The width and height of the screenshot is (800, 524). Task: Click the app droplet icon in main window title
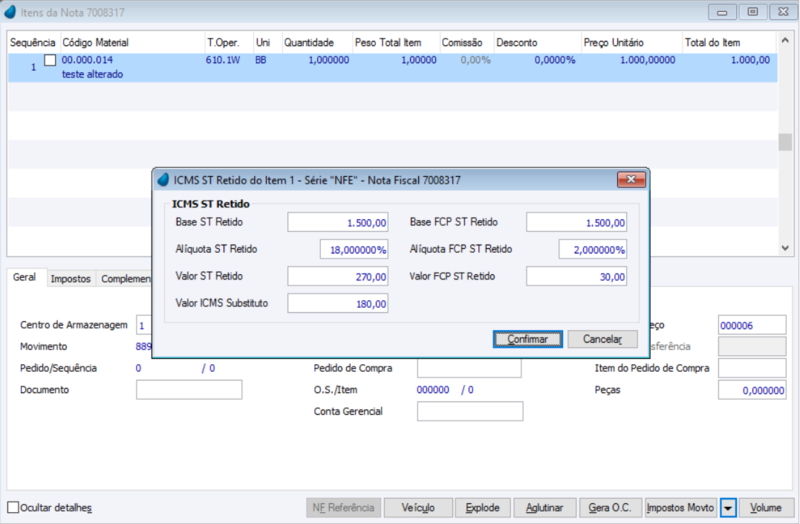10,12
